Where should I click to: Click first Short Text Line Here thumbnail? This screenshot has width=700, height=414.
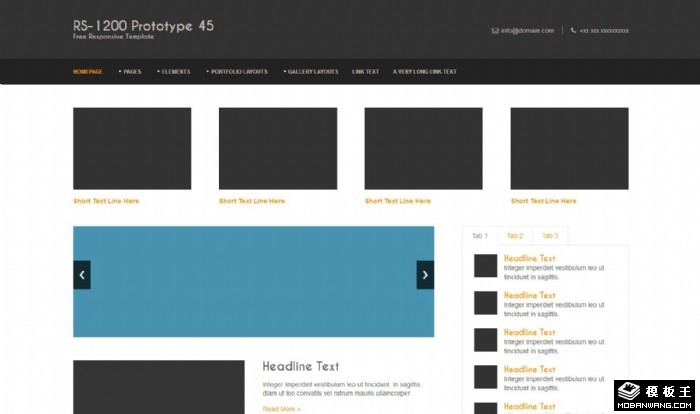[x=132, y=149]
